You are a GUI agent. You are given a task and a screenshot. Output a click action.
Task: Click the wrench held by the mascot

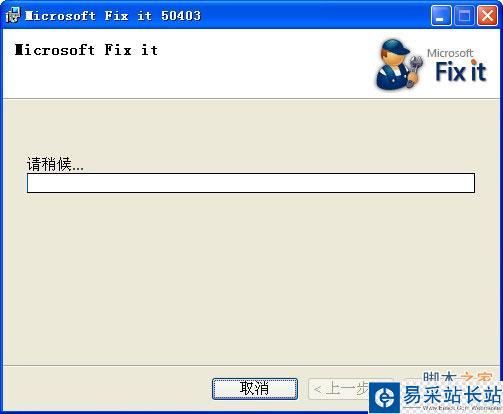(x=414, y=70)
